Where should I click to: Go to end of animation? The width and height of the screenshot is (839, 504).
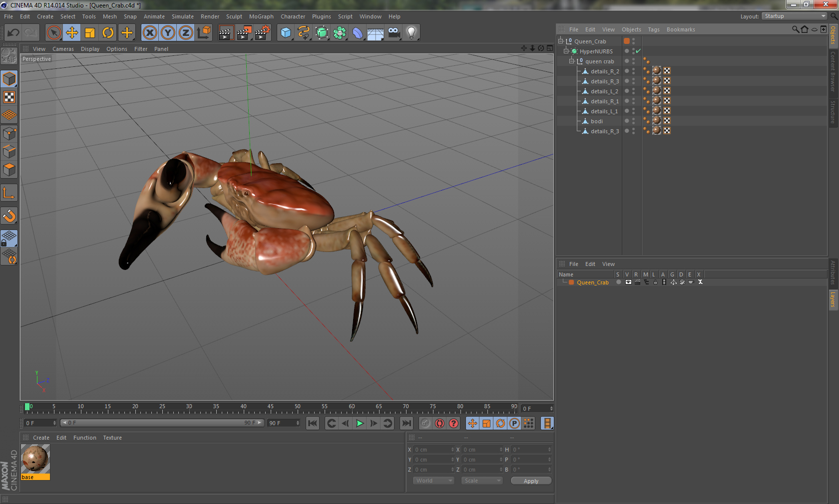pyautogui.click(x=407, y=423)
